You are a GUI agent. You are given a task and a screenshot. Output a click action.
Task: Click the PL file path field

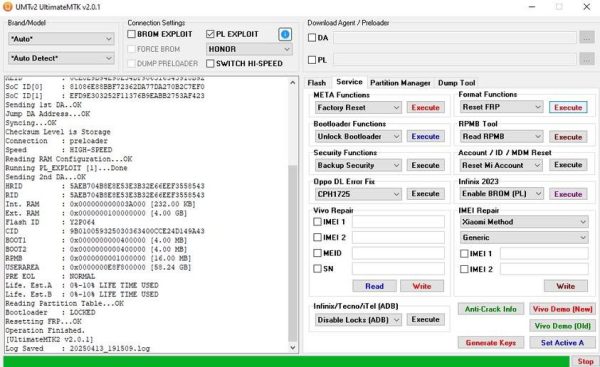coord(455,60)
